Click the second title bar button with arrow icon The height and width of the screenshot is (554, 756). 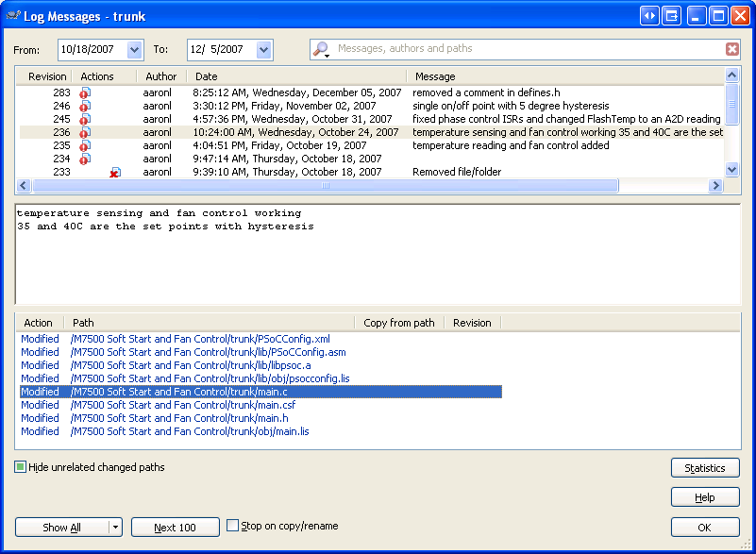tap(671, 16)
